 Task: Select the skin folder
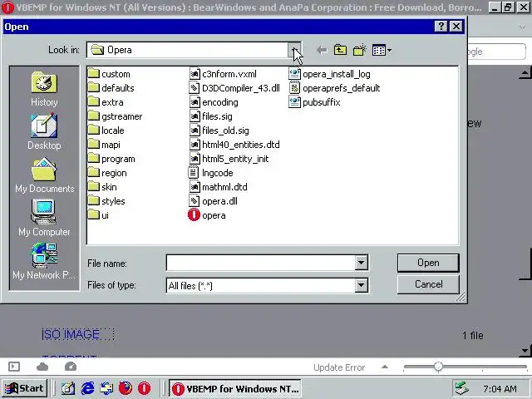[x=102, y=187]
